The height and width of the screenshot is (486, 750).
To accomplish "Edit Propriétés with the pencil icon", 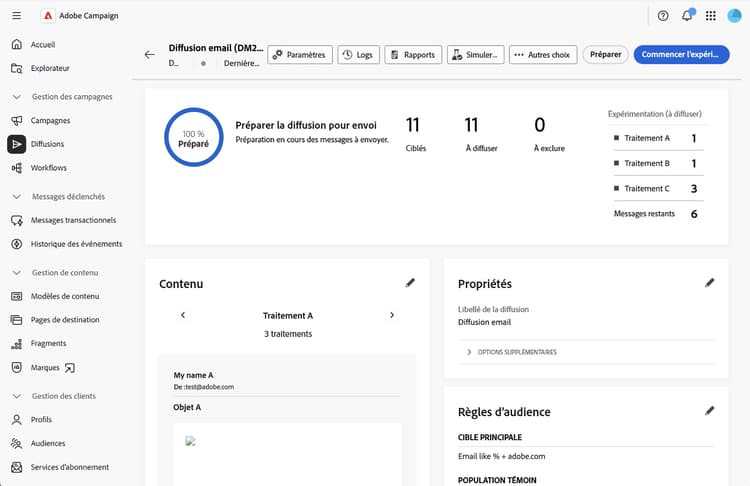I will [x=709, y=283].
